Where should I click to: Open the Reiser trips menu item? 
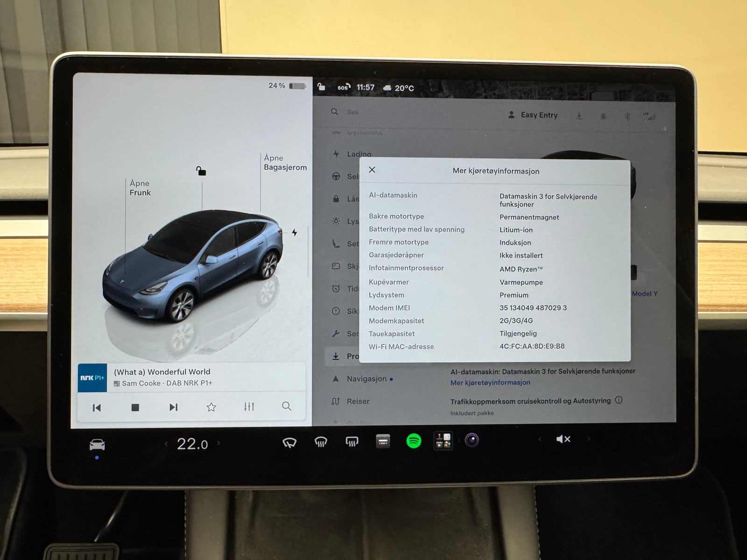pyautogui.click(x=350, y=401)
